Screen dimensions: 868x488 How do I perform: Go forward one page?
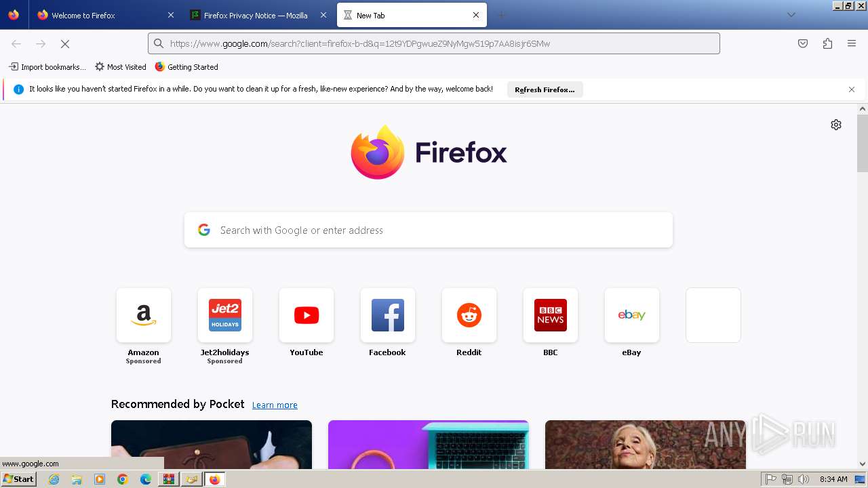(41, 43)
